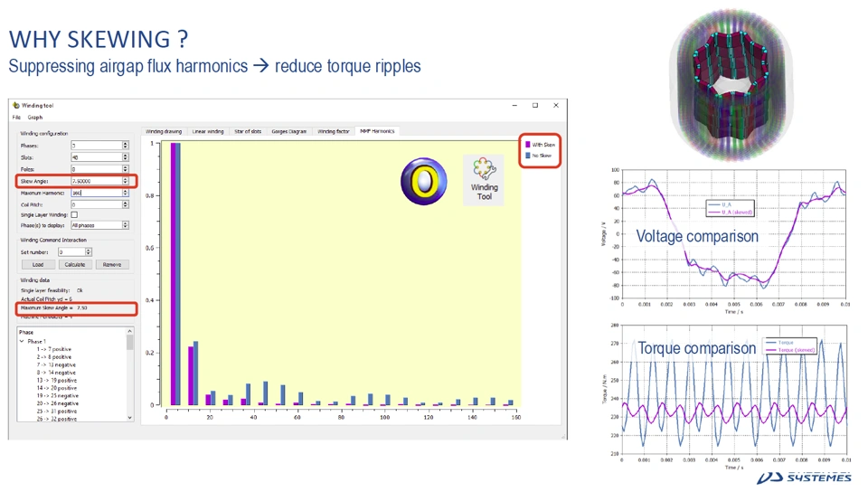868x492 pixels.
Task: Click the tallest first harmonic bar
Action: [175, 274]
